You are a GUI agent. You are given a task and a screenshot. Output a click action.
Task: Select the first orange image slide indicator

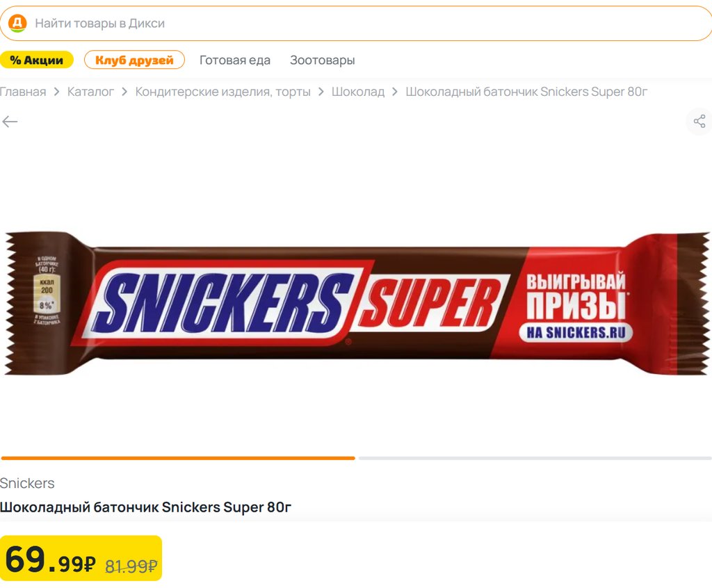(178, 458)
